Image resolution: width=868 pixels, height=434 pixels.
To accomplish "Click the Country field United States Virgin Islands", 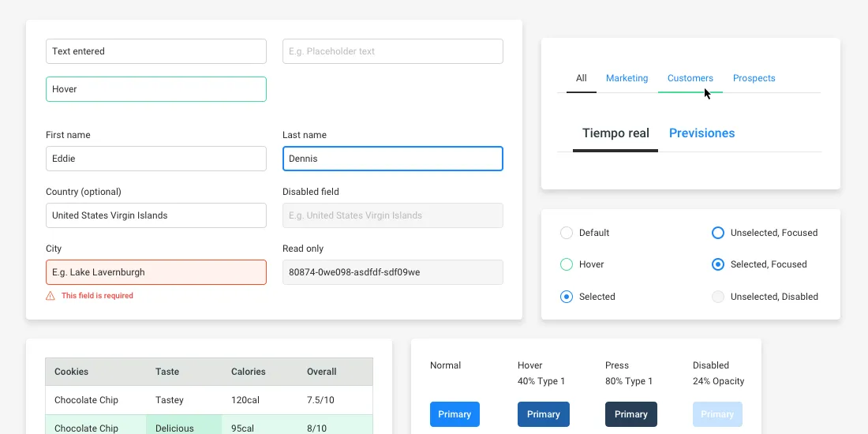I will tap(156, 215).
